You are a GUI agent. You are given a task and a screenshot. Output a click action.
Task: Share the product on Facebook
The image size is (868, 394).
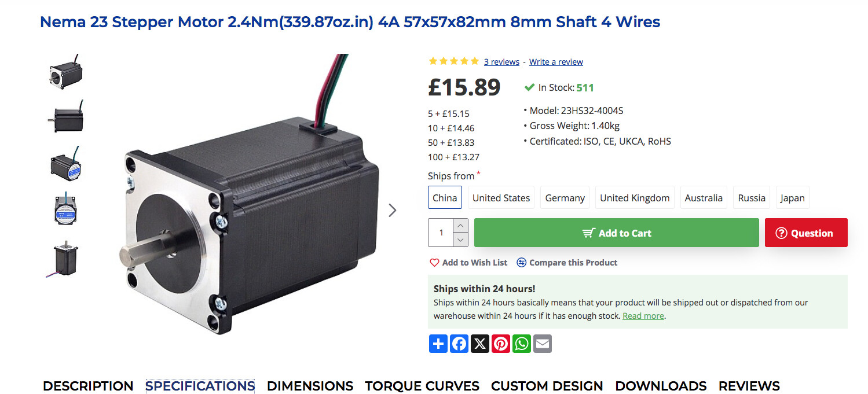[x=459, y=344]
